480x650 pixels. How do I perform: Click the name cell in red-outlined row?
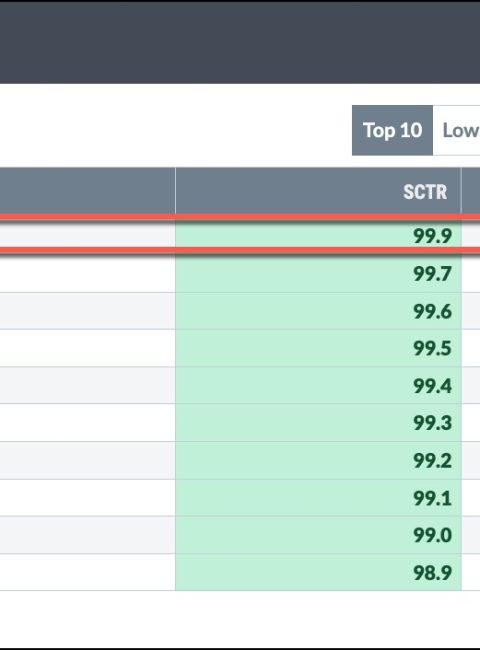[87, 235]
